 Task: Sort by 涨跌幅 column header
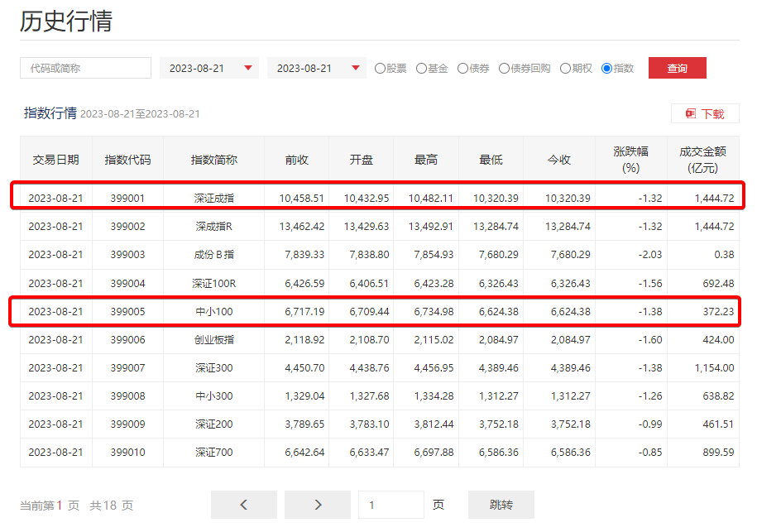click(630, 159)
